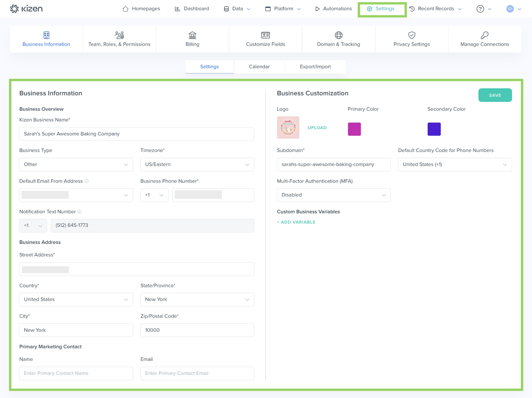532x398 pixels.
Task: Click the help question mark icon
Action: (480, 9)
